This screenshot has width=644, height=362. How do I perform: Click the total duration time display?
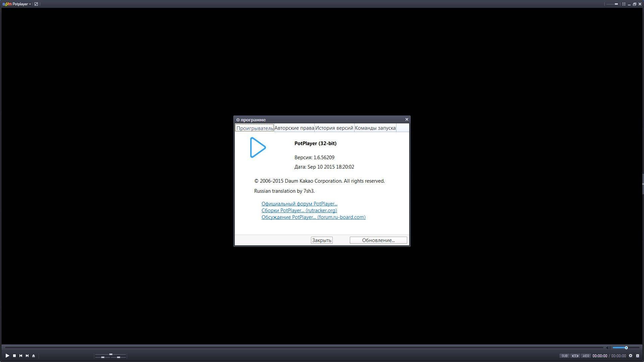pyautogui.click(x=619, y=356)
